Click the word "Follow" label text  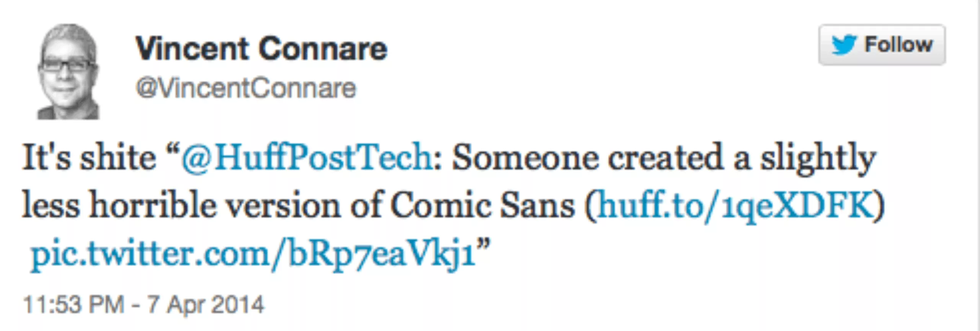pyautogui.click(x=898, y=45)
